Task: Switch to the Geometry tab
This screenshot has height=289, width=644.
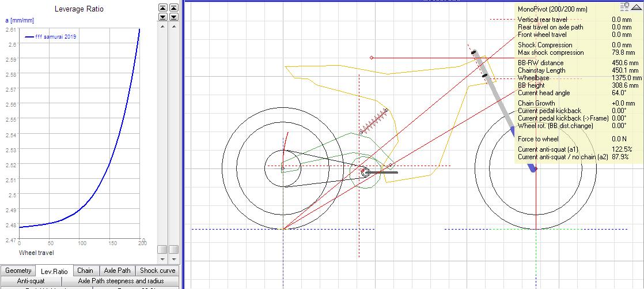Action: click(x=18, y=271)
